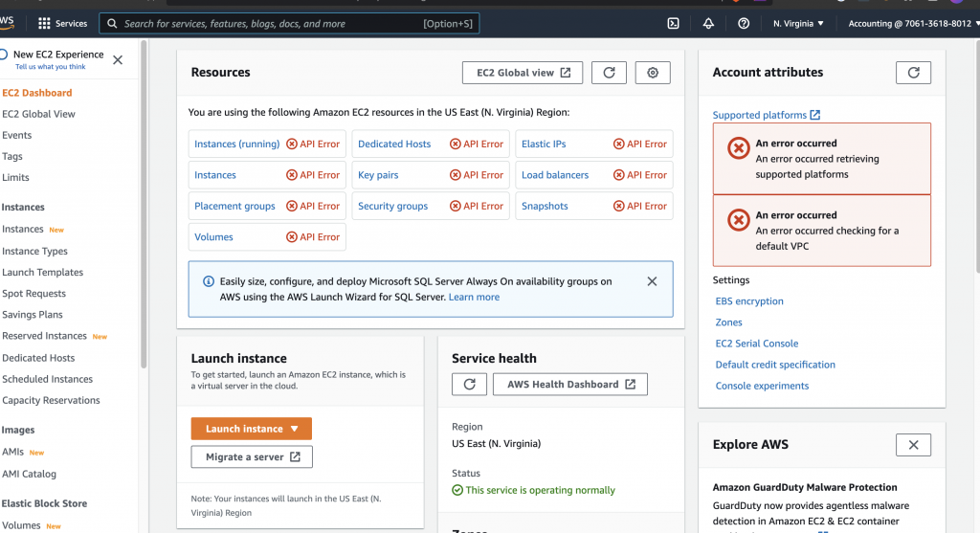The width and height of the screenshot is (980, 533).
Task: Close the Explore AWS panel
Action: (x=913, y=445)
